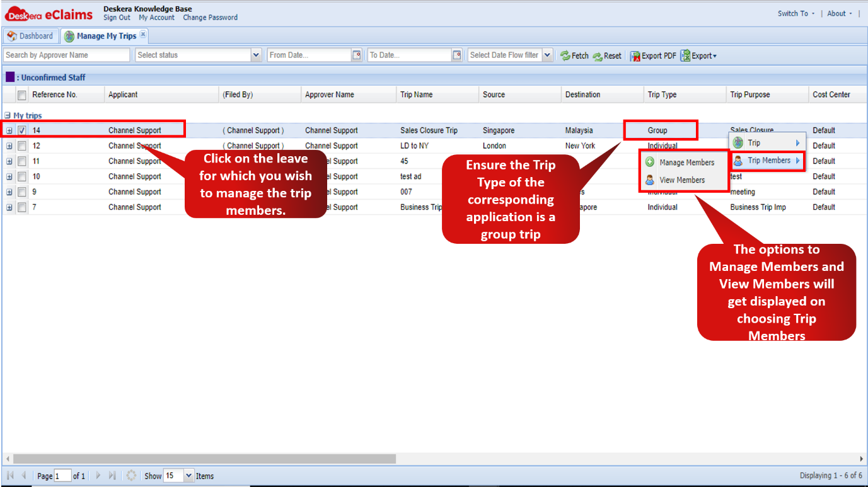This screenshot has height=487, width=868.
Task: Expand row details for reference 9
Action: point(9,192)
